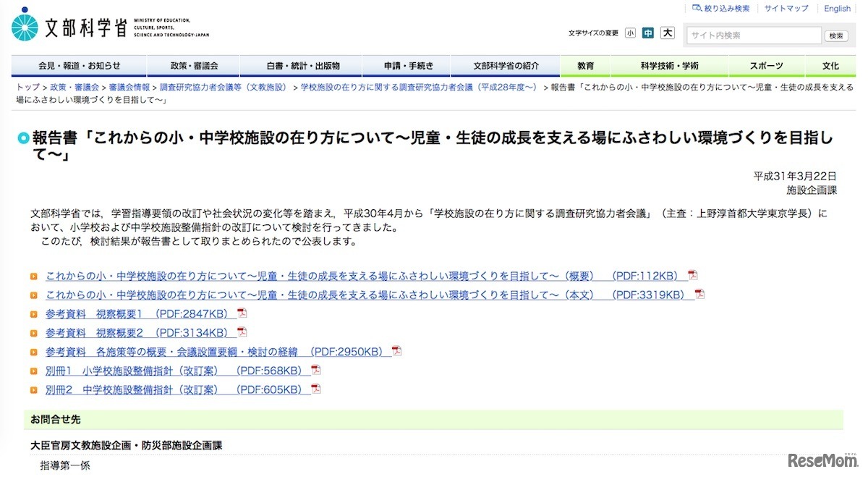Viewport: 868px width, 477px height.
Task: Open PDF icon for 参考資料 視察概要1
Action: (x=242, y=312)
